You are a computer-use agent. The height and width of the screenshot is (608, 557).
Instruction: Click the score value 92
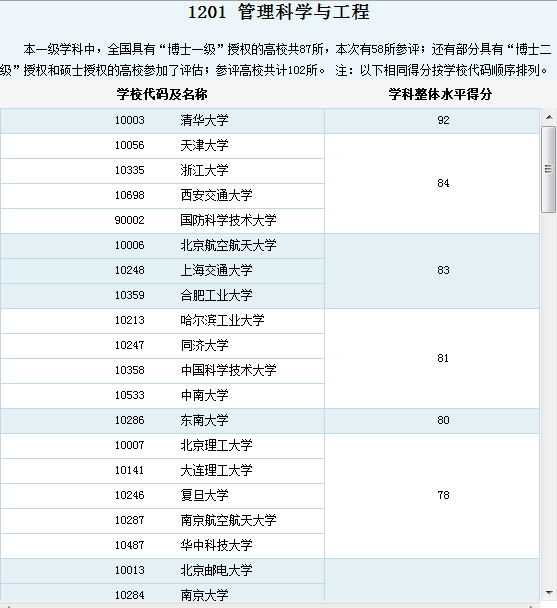[x=443, y=120]
